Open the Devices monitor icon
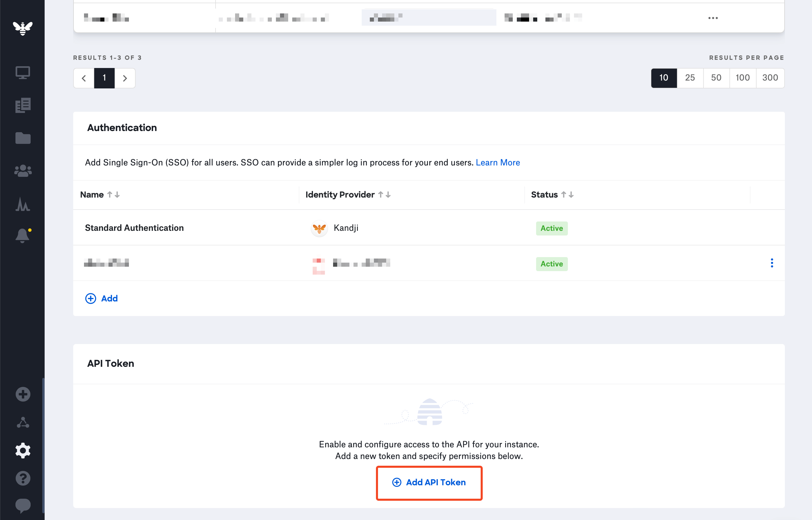Image resolution: width=812 pixels, height=520 pixels. pos(23,72)
